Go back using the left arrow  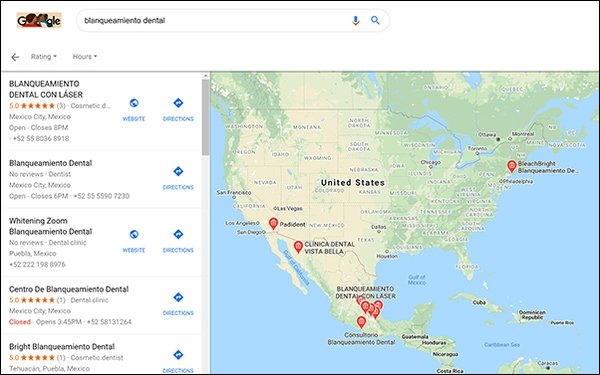pyautogui.click(x=15, y=57)
